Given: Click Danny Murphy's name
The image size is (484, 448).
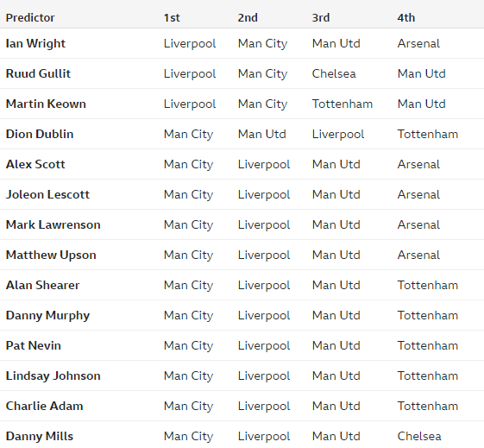Looking at the screenshot, I should click(47, 316).
